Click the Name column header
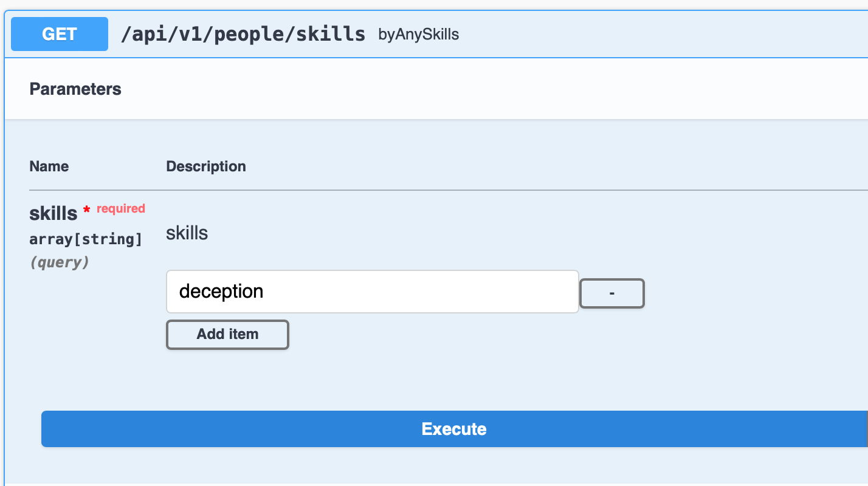Screen dimensions: 868x486 point(49,166)
